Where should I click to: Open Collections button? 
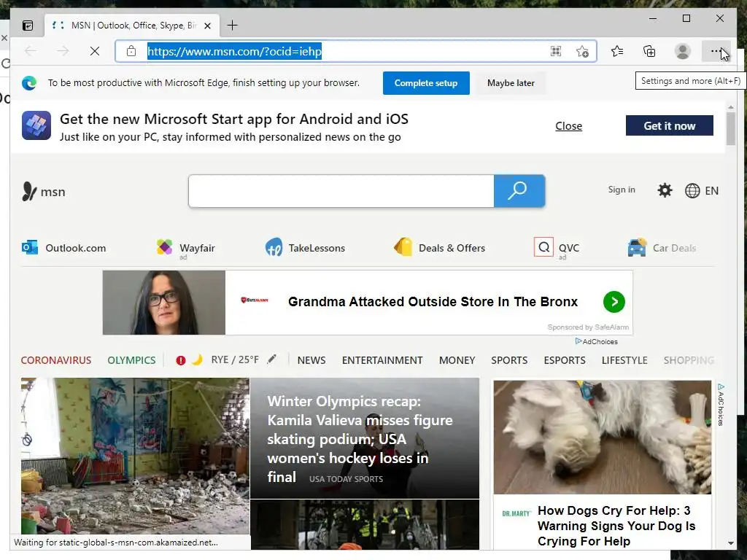[x=649, y=51]
